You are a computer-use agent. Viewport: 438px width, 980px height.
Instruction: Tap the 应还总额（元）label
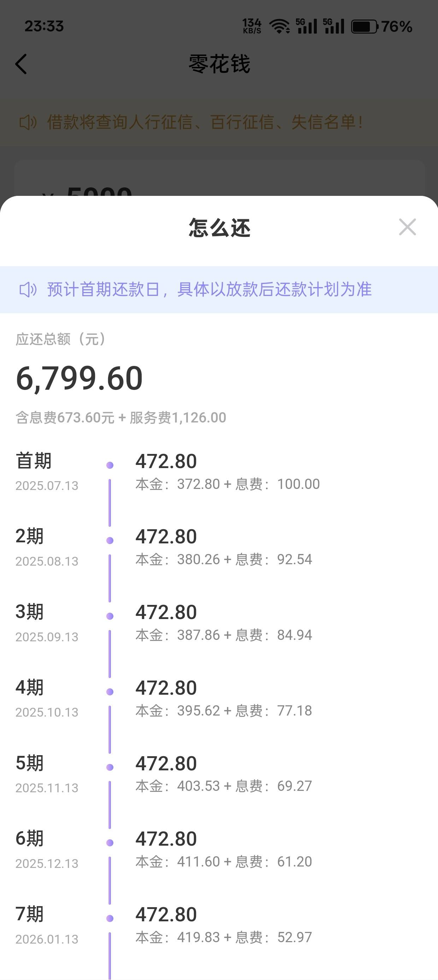[61, 339]
